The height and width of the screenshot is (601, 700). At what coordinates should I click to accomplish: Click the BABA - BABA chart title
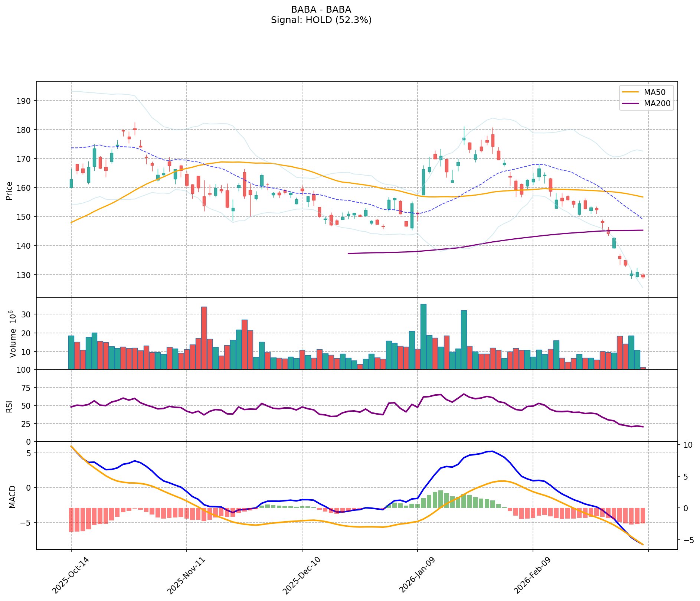(321, 10)
